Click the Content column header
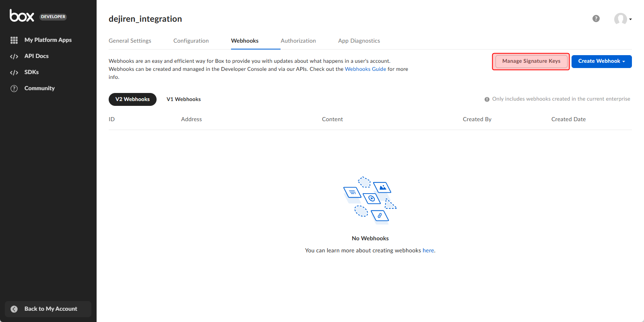This screenshot has width=644, height=322. (332, 119)
